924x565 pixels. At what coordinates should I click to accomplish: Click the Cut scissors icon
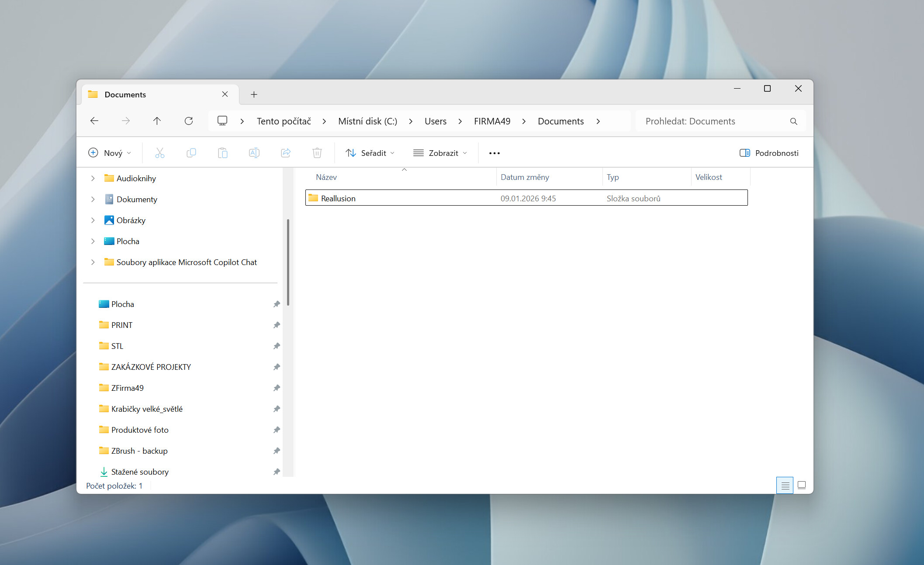point(159,153)
